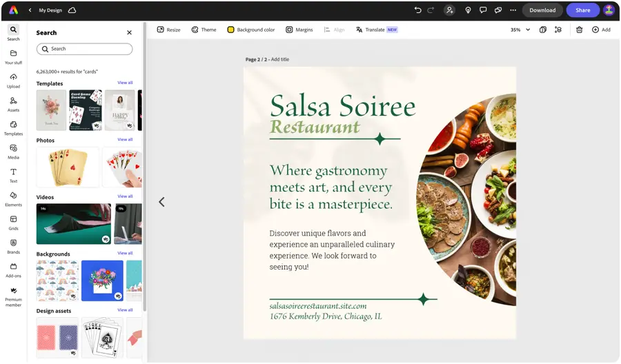Select the salsasoireerestaurant.site.com text

click(318, 306)
